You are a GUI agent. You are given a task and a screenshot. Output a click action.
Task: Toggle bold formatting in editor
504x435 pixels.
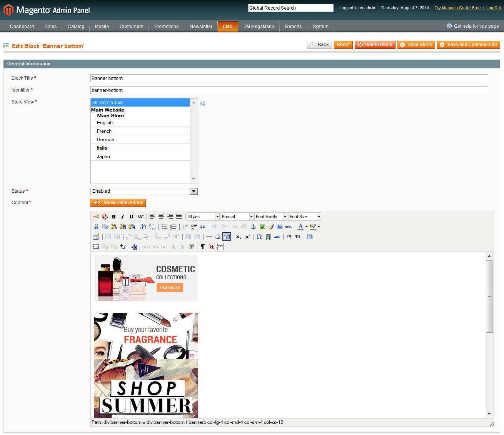pos(114,217)
